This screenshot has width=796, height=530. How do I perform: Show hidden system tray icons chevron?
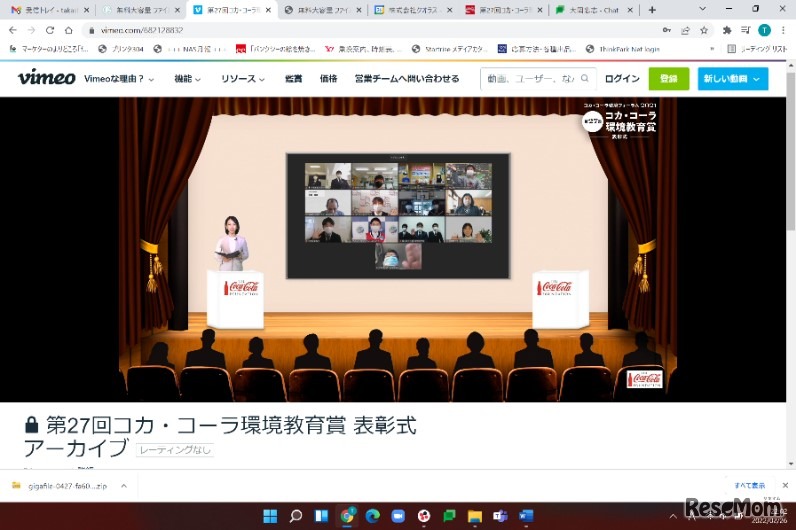pyautogui.click(x=673, y=517)
